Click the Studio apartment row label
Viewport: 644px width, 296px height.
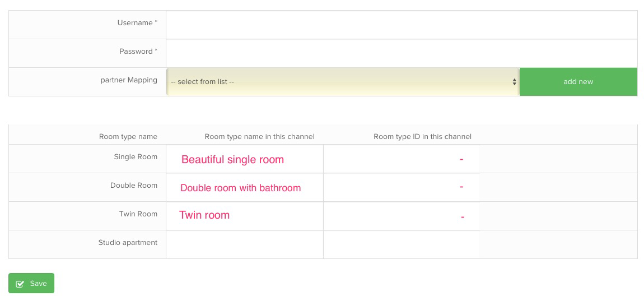pyautogui.click(x=128, y=243)
